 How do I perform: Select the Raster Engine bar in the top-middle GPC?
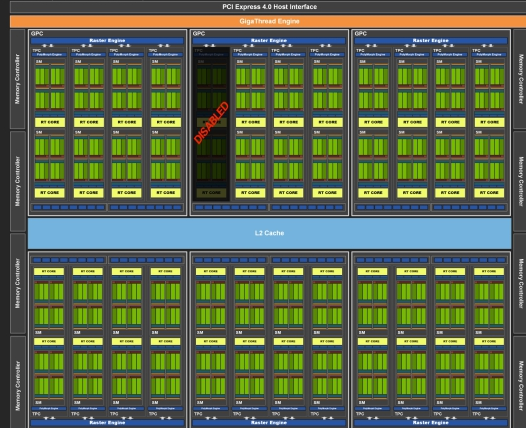click(x=269, y=41)
